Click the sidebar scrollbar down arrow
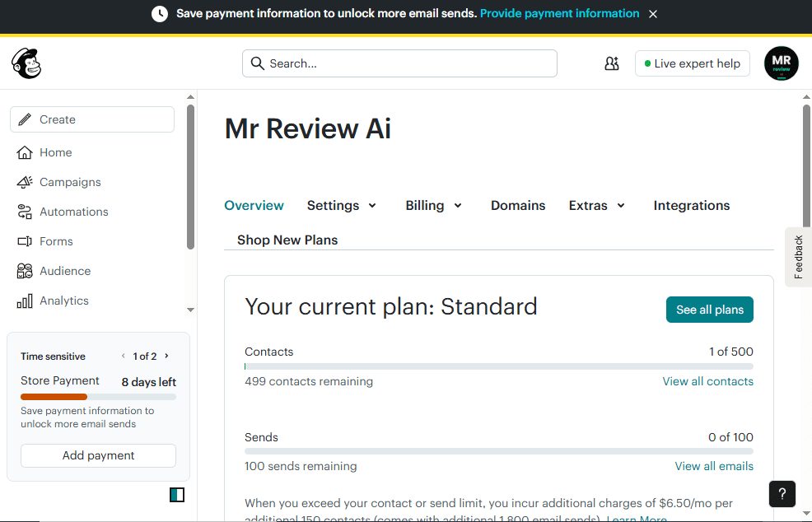The width and height of the screenshot is (812, 522). (190, 310)
